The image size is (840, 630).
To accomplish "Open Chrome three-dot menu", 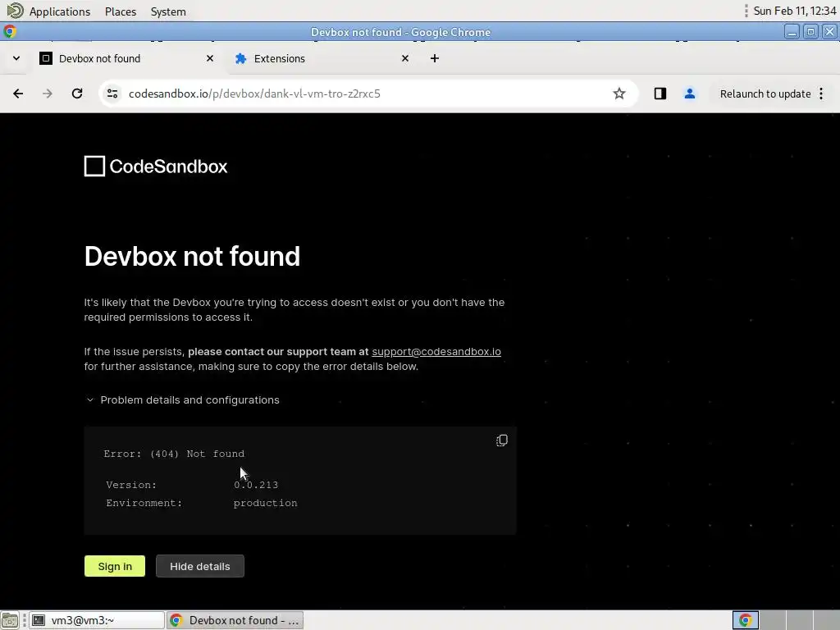I will click(821, 94).
